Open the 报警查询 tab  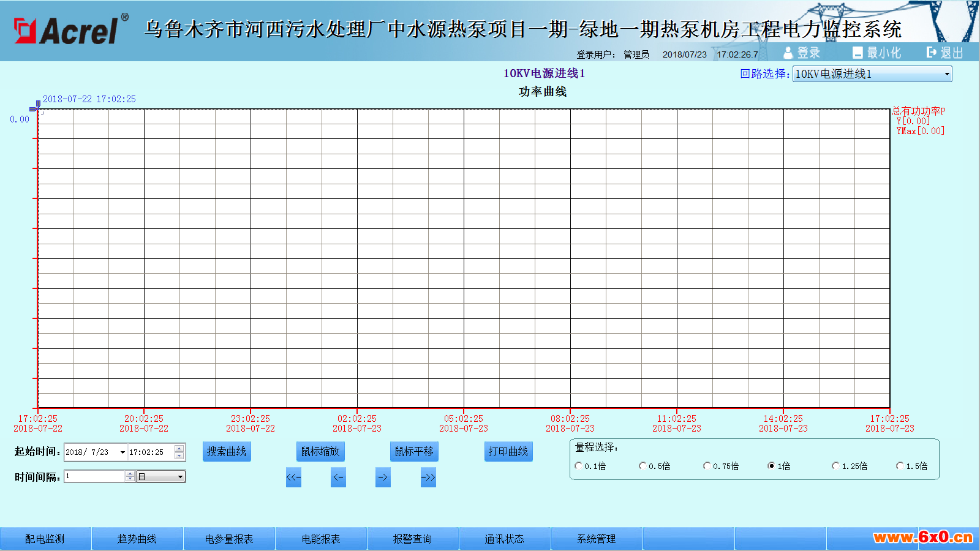click(412, 539)
